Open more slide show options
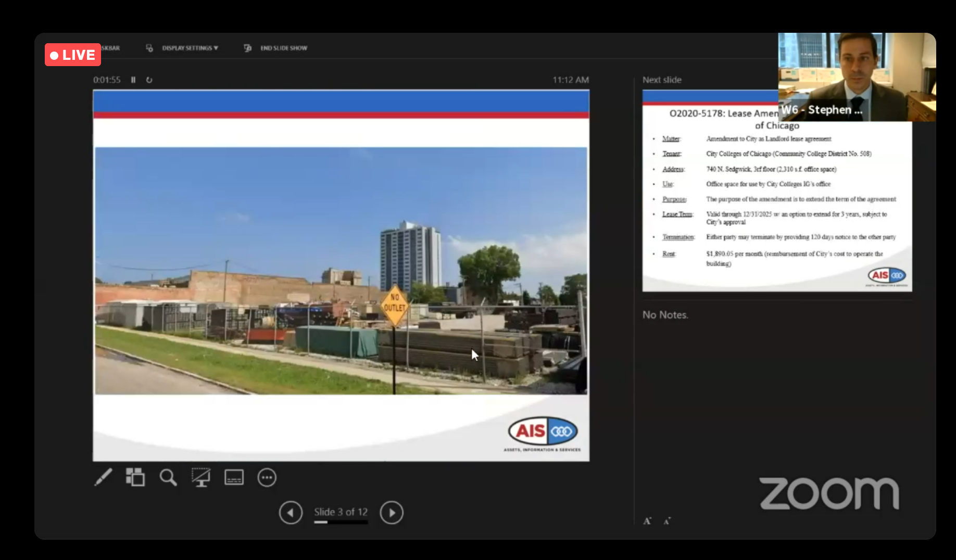 pyautogui.click(x=267, y=477)
